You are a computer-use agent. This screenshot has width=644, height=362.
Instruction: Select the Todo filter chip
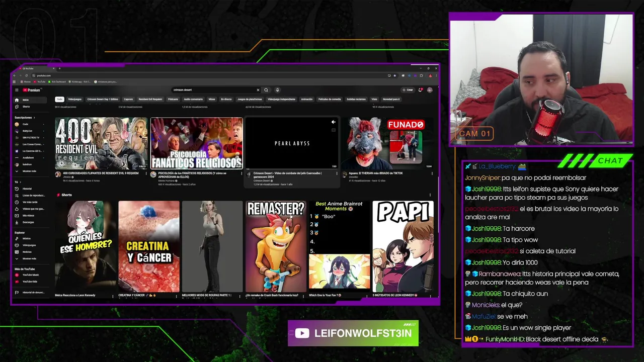coord(59,99)
